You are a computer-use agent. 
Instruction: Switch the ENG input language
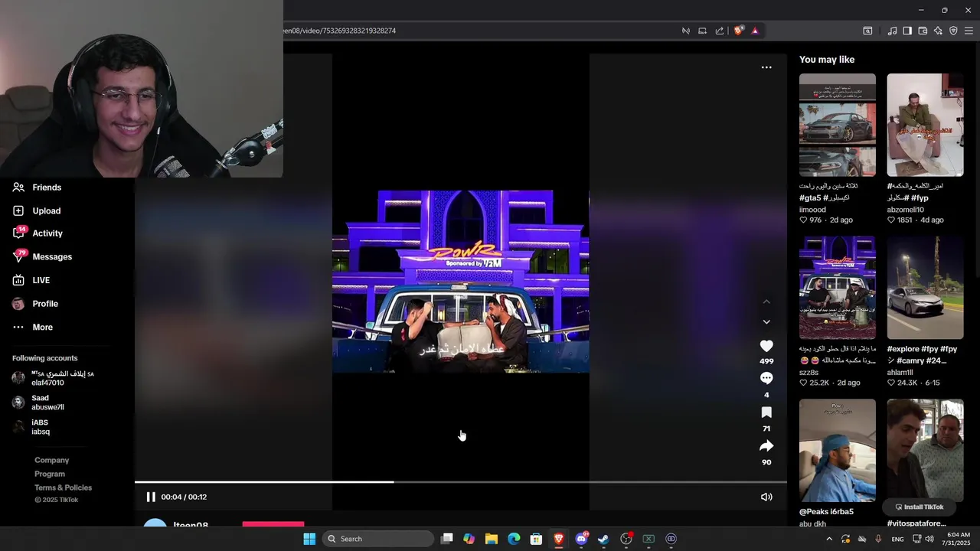point(897,539)
